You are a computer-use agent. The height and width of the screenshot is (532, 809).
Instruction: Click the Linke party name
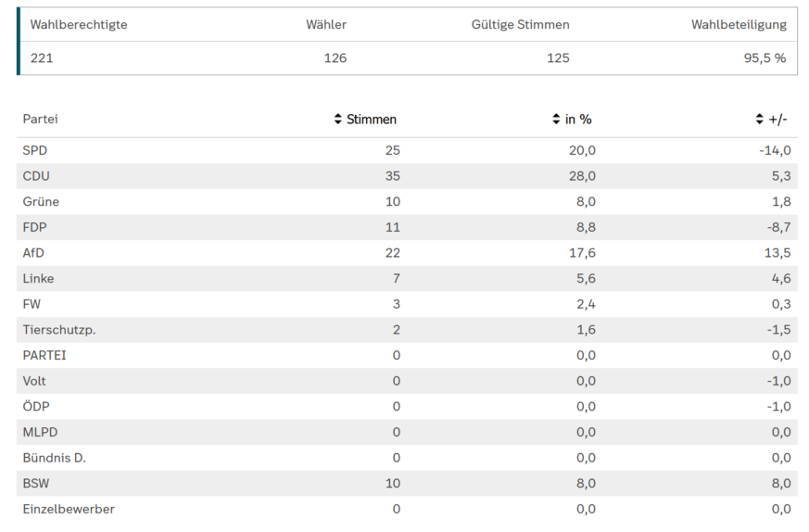pos(39,279)
